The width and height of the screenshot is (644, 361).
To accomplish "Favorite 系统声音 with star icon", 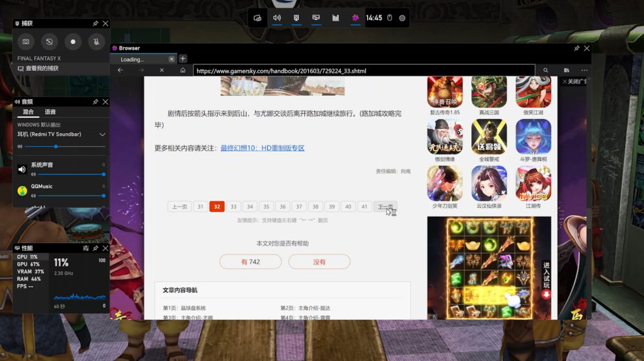I will (x=104, y=165).
